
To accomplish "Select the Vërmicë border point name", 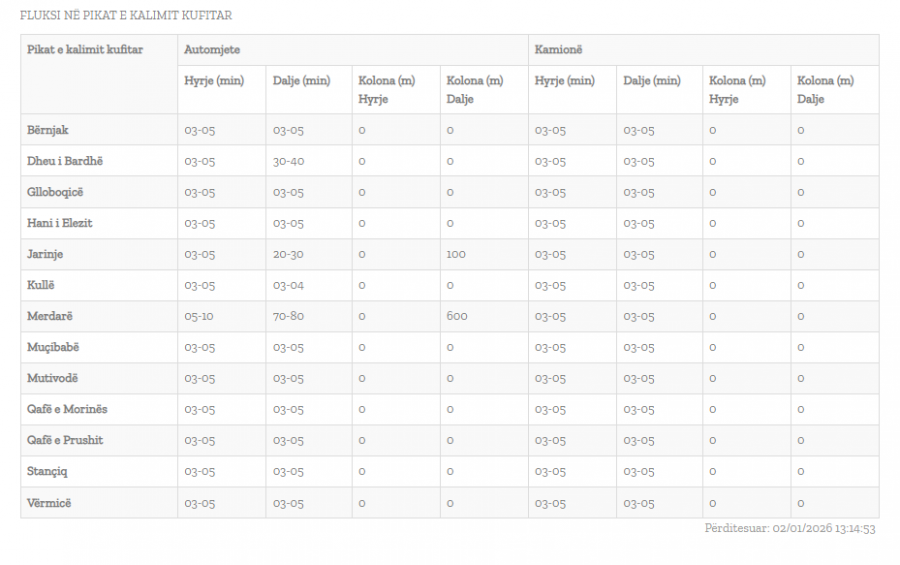I will [x=49, y=503].
